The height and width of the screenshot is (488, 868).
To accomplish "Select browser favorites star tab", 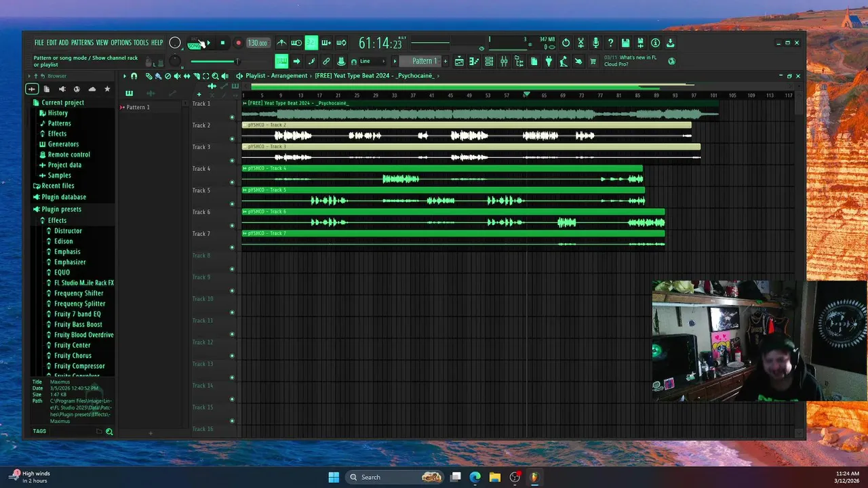I will tap(107, 89).
